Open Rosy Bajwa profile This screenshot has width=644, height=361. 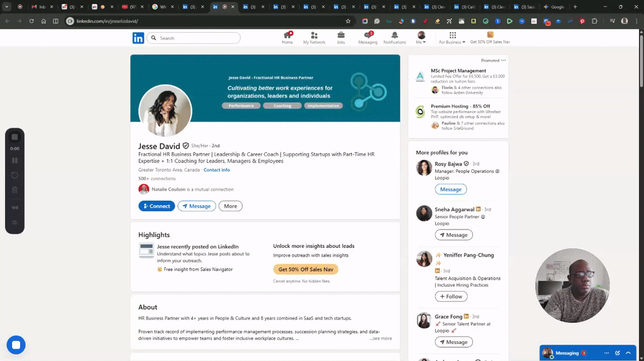click(x=448, y=164)
